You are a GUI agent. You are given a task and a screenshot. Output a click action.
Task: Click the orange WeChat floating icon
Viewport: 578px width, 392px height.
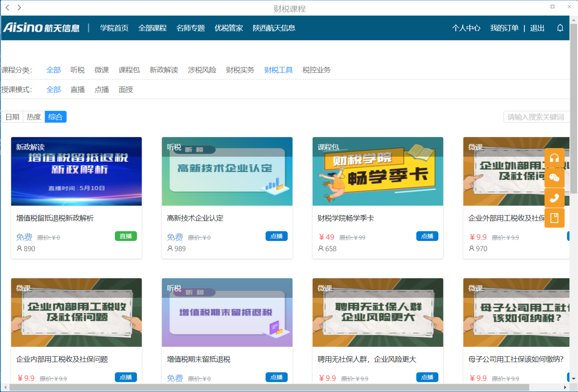click(x=554, y=178)
